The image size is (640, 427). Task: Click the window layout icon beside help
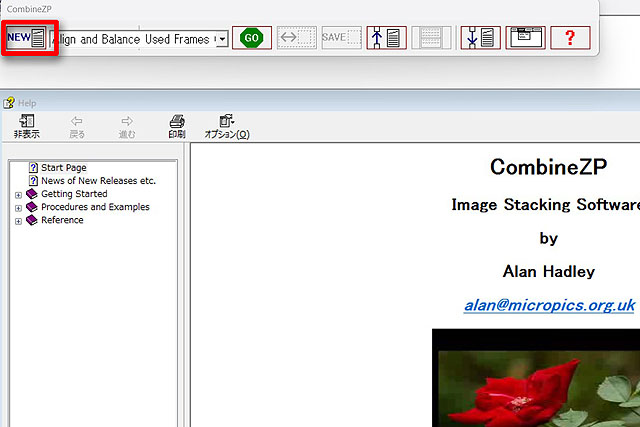click(525, 38)
